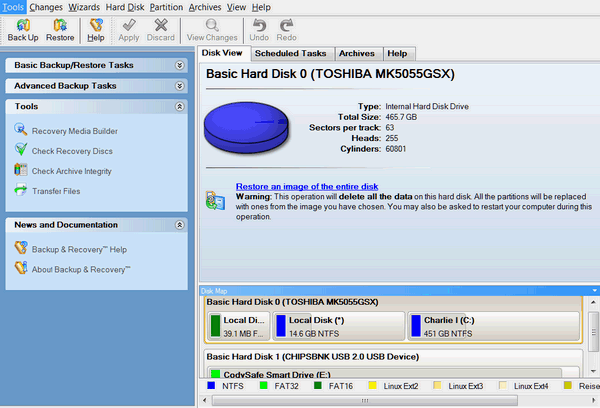Click the Disk Map scroll up arrow
The height and width of the screenshot is (408, 600).
[x=593, y=302]
